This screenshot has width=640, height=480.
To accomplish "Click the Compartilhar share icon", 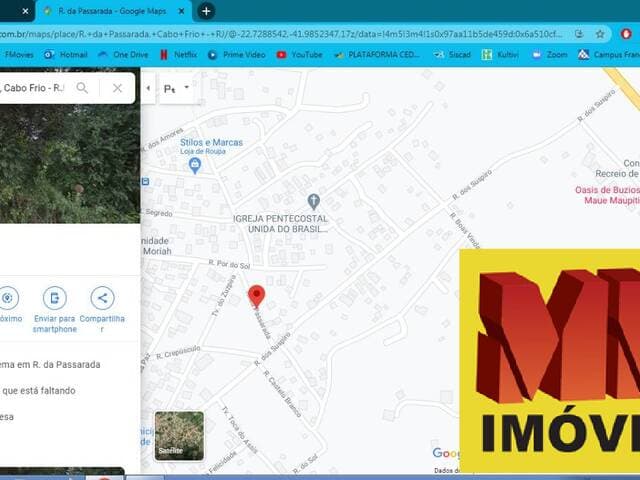I will [102, 298].
